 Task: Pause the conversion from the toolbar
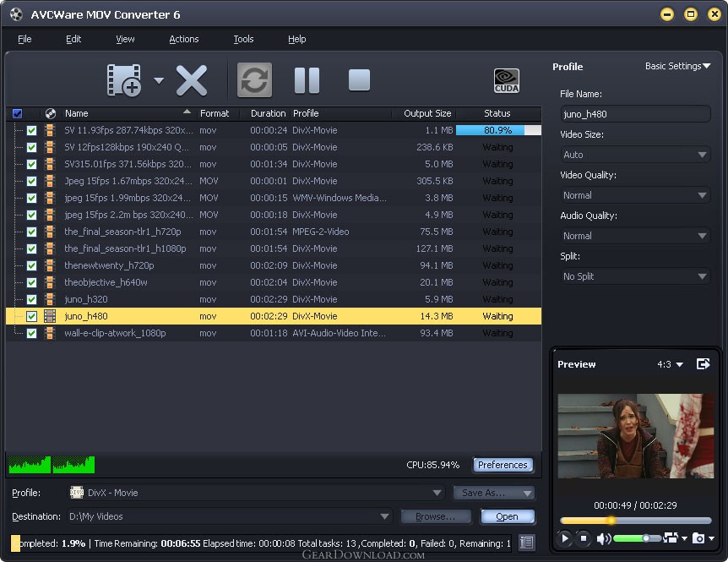pos(307,80)
